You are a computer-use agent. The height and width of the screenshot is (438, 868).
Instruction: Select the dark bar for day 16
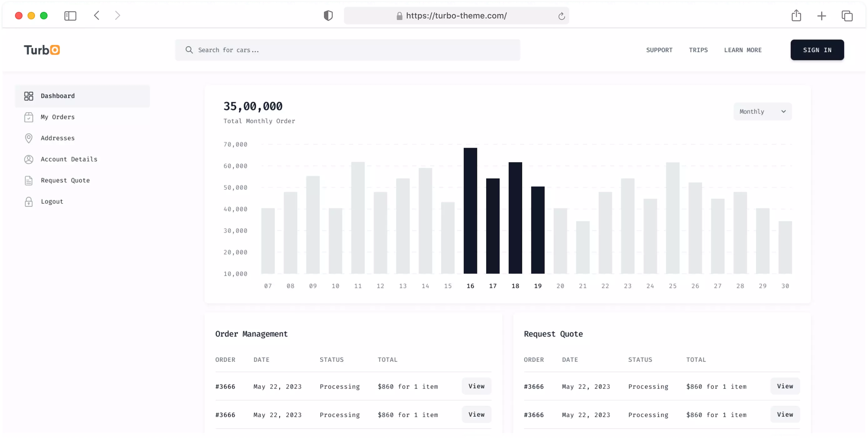470,211
